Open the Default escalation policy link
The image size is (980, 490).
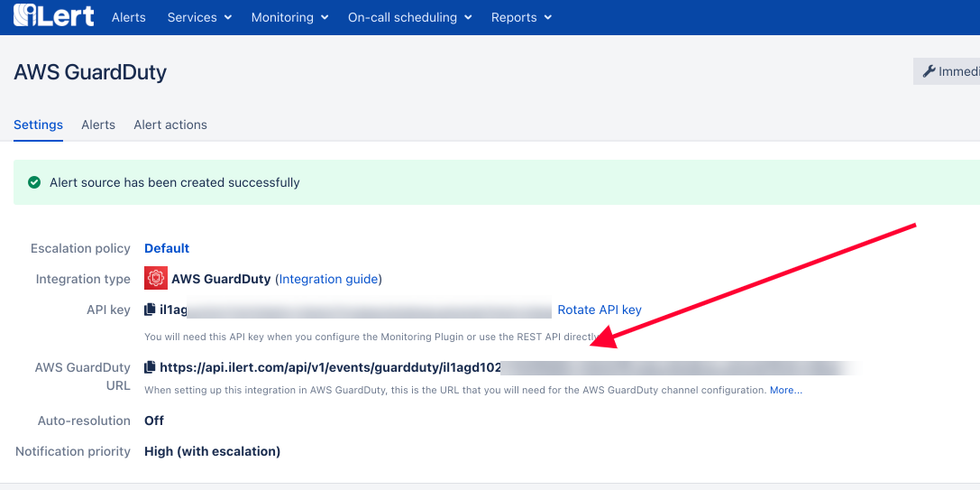click(x=167, y=248)
